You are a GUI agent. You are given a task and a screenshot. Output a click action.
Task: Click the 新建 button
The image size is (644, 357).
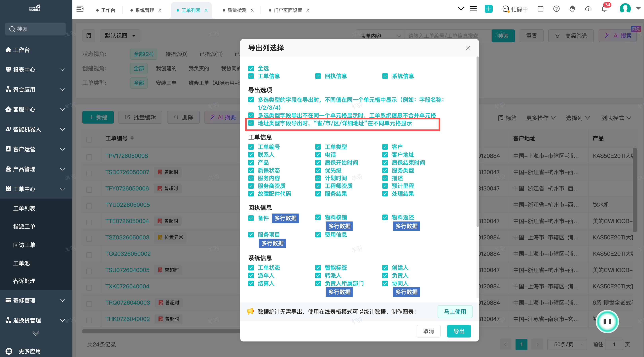point(98,117)
